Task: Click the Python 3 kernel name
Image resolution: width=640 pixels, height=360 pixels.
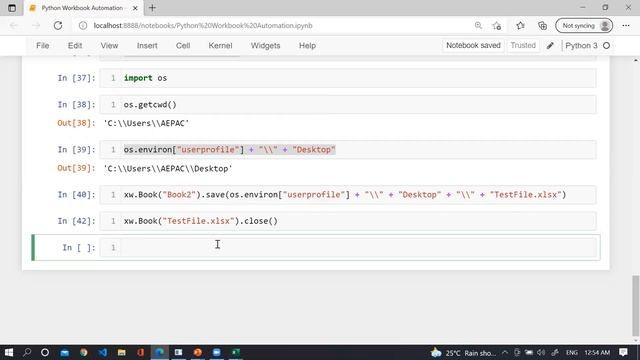Action: [581, 46]
